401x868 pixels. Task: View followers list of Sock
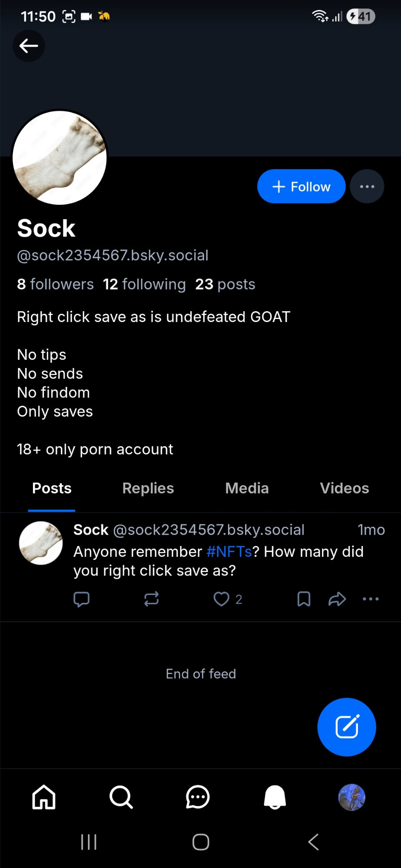tap(55, 284)
